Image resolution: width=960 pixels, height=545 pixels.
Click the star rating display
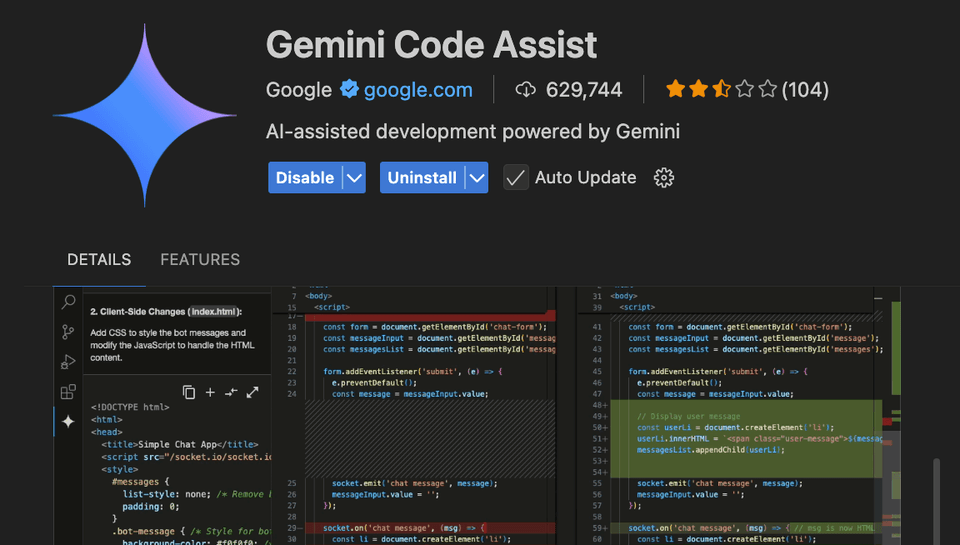(x=721, y=89)
